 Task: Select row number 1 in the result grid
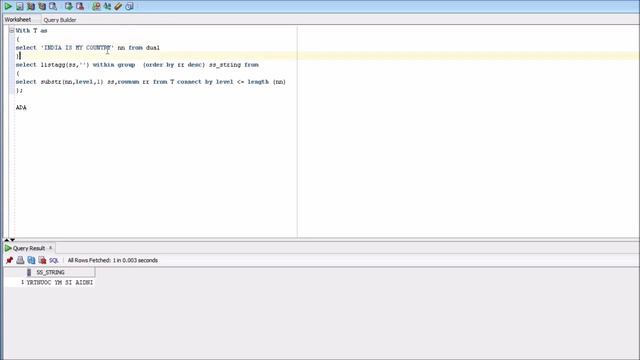[22, 282]
